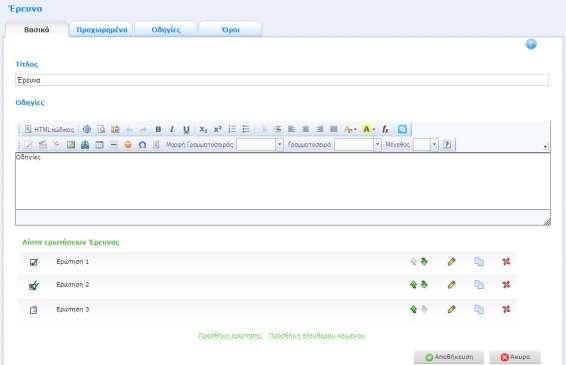Apply superscript formatting
Image resolution: width=566 pixels, height=365 pixels.
pos(217,129)
